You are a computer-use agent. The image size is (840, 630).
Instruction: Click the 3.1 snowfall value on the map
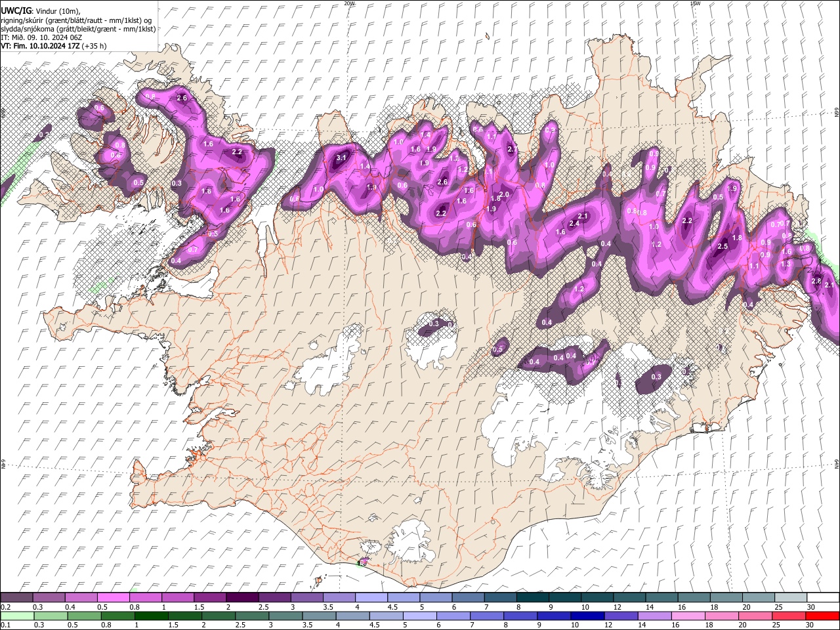point(341,158)
